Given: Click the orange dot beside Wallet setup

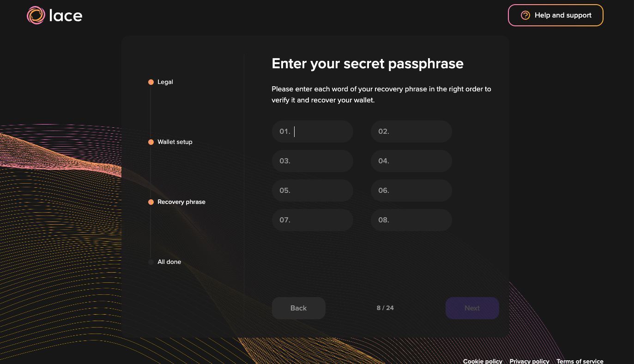Looking at the screenshot, I should pyautogui.click(x=151, y=142).
